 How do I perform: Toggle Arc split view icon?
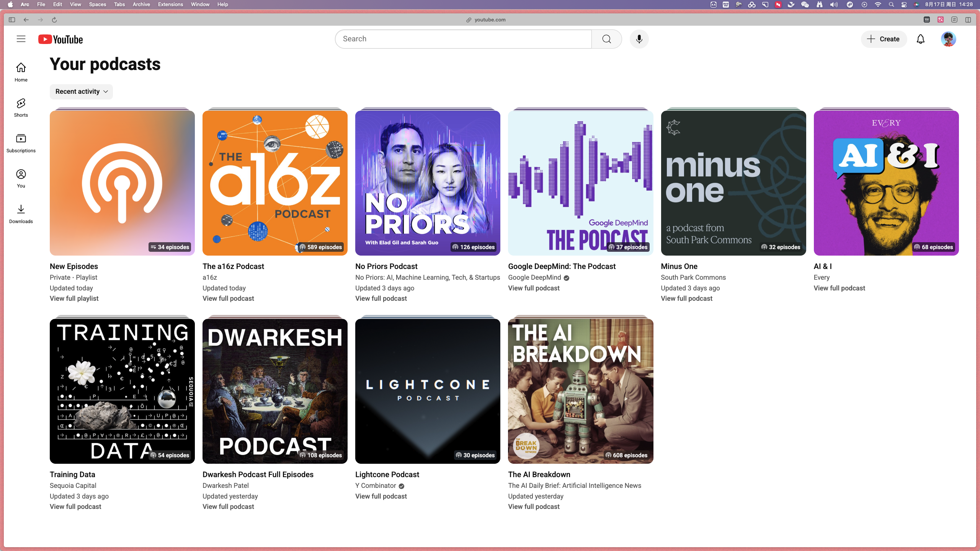pos(968,20)
